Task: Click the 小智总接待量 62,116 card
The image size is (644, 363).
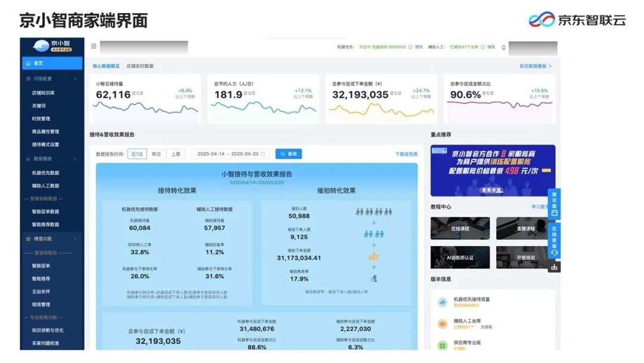Action: [145, 99]
